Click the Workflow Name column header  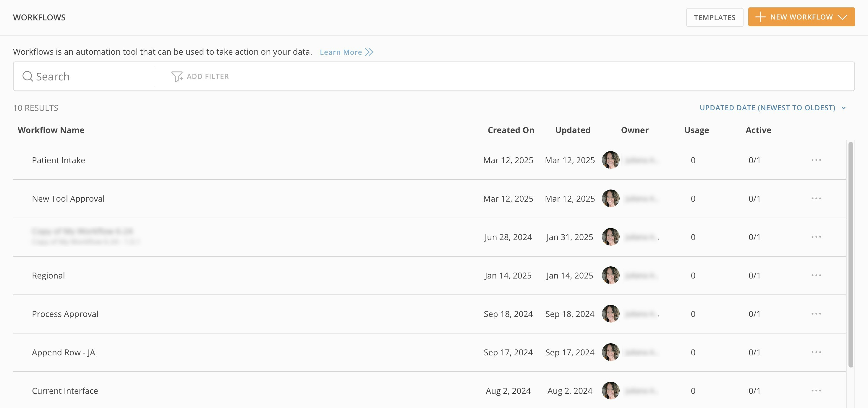51,130
